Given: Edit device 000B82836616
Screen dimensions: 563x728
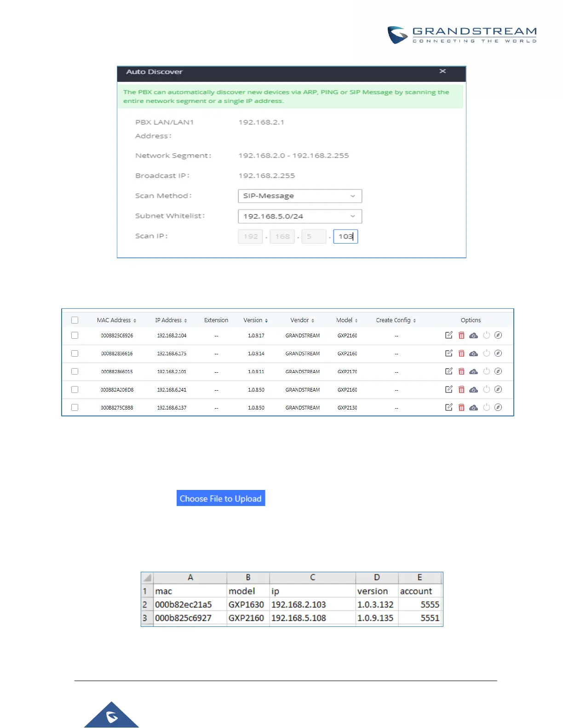Looking at the screenshot, I should click(449, 353).
